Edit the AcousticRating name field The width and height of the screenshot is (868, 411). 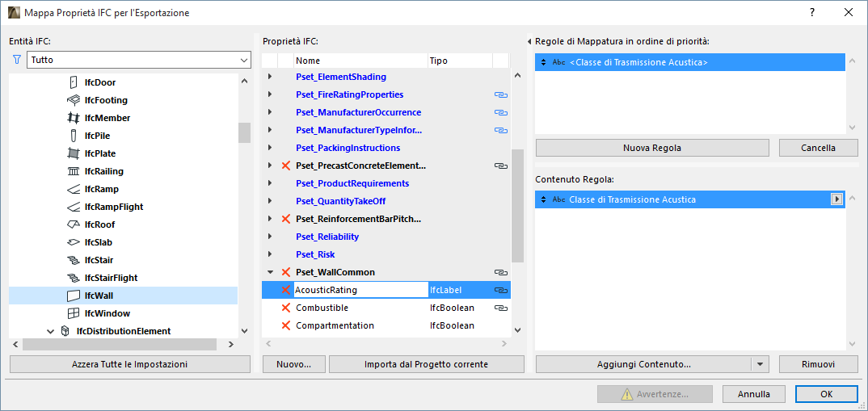(360, 290)
